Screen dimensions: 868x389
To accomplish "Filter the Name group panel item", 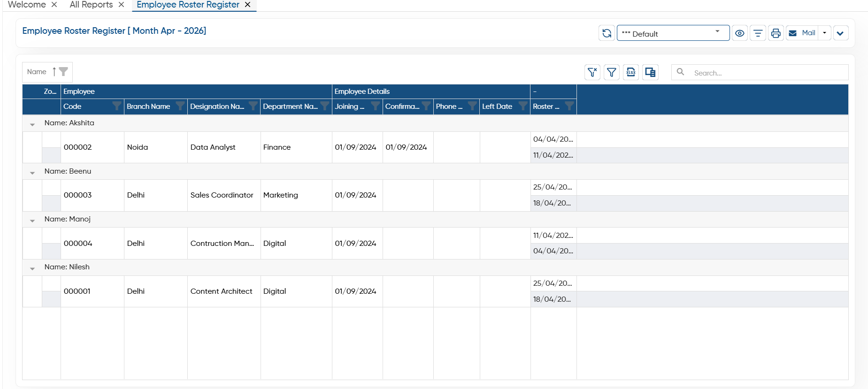I will click(x=63, y=72).
